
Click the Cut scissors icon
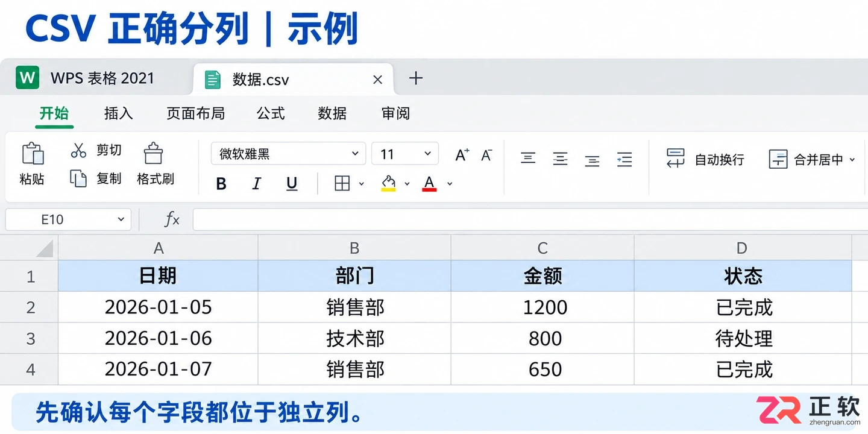[78, 150]
